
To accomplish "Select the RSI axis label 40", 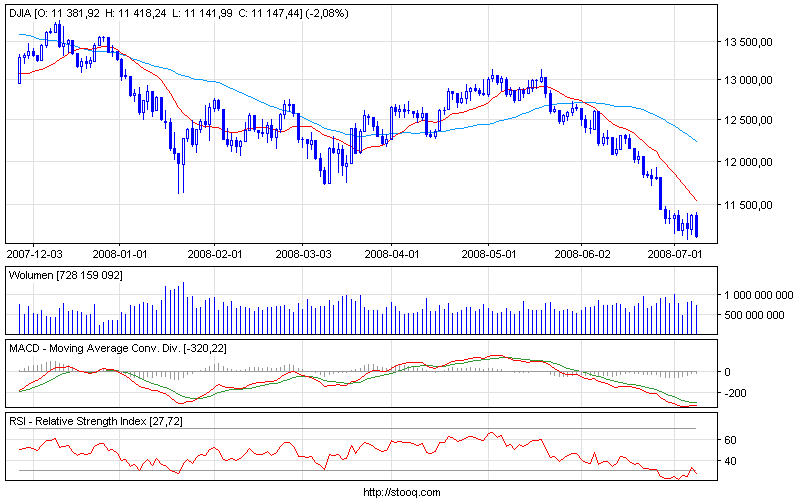I will coord(730,461).
